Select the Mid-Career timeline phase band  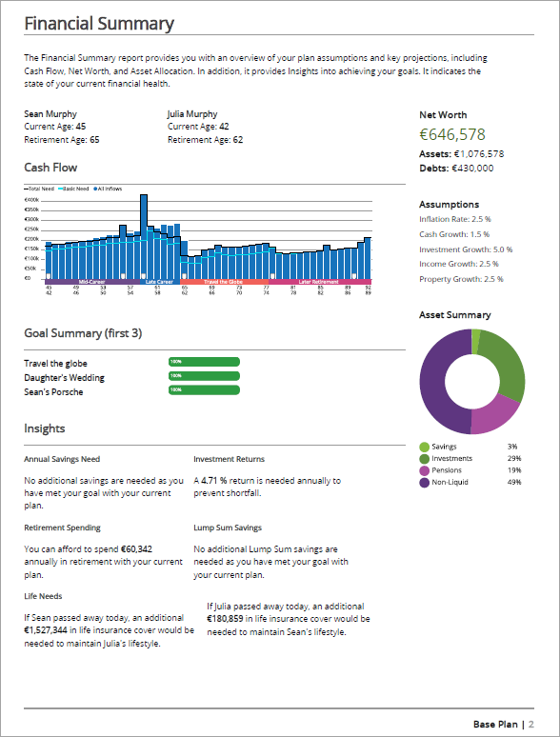pyautogui.click(x=92, y=282)
